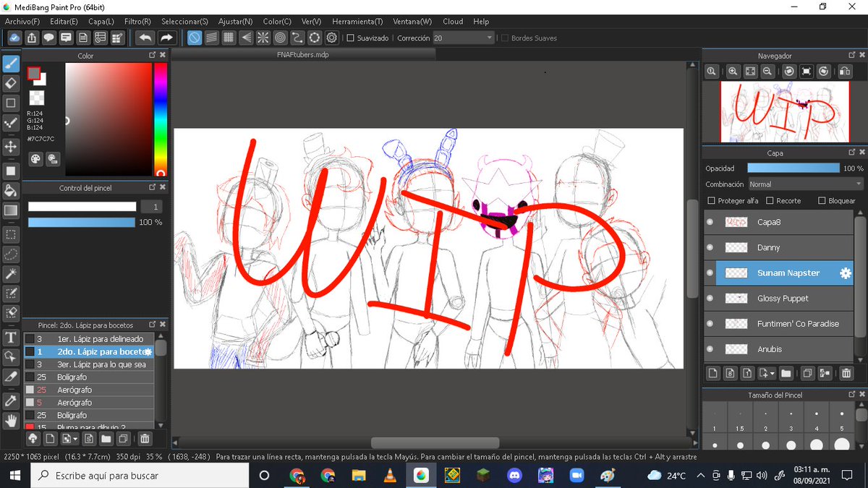
Task: Click the foreground gray color swatch
Action: click(34, 73)
